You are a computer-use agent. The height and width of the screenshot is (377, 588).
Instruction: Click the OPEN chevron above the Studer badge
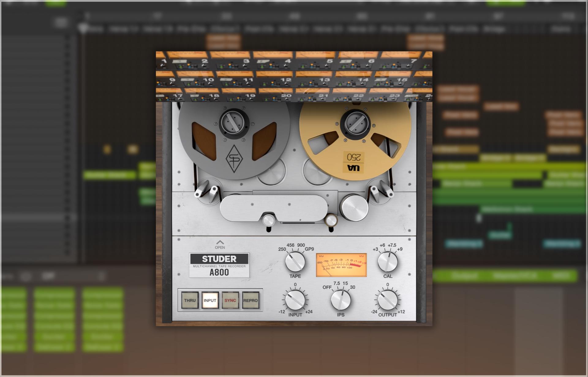pos(220,245)
